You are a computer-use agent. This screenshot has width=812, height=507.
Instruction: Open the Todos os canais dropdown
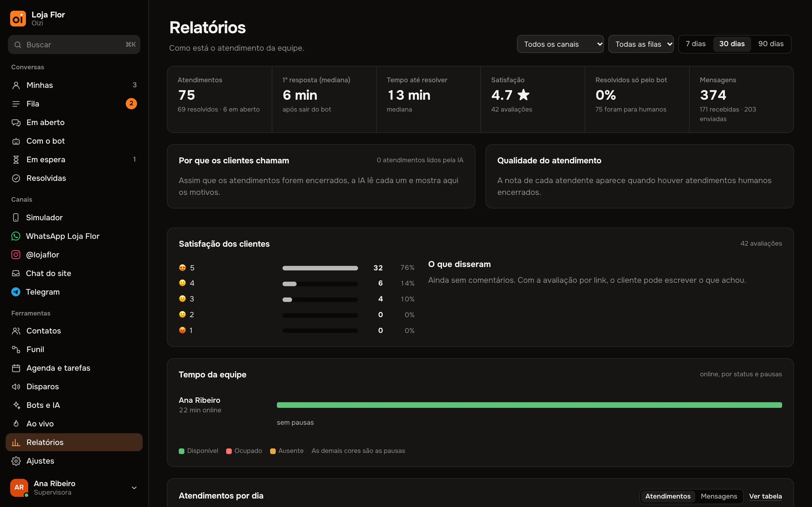click(x=560, y=44)
